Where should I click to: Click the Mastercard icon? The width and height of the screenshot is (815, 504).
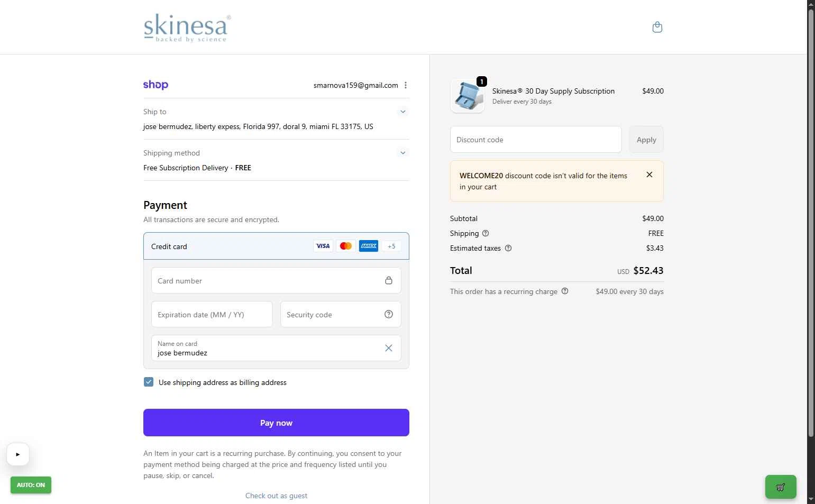coord(346,246)
